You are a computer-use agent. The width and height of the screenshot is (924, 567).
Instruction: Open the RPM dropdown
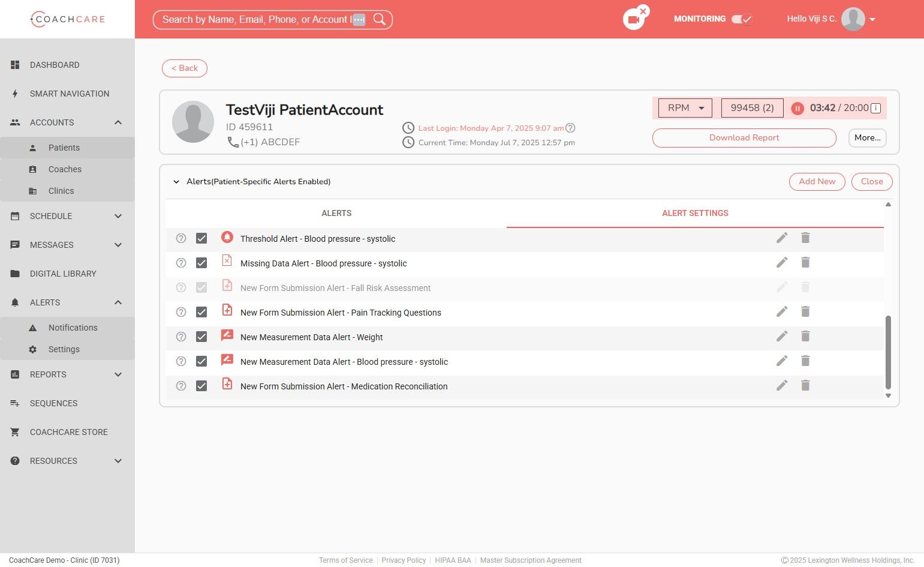click(685, 108)
